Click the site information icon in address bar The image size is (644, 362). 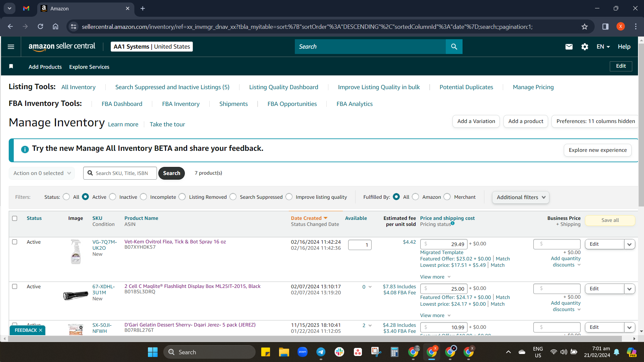(73, 26)
